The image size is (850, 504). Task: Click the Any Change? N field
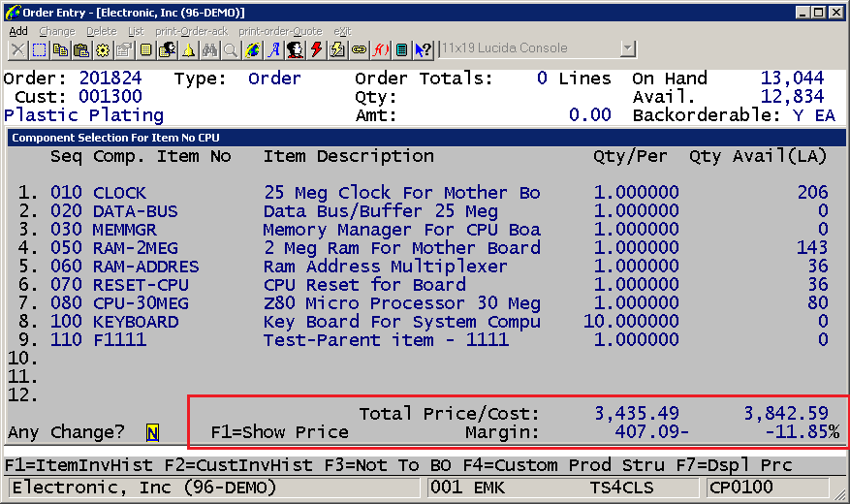(x=152, y=432)
